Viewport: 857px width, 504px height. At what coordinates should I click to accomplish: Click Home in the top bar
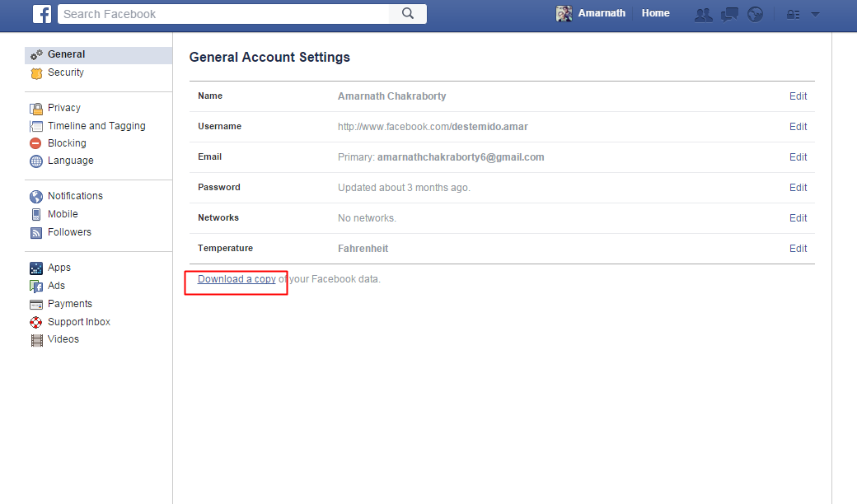[x=655, y=13]
